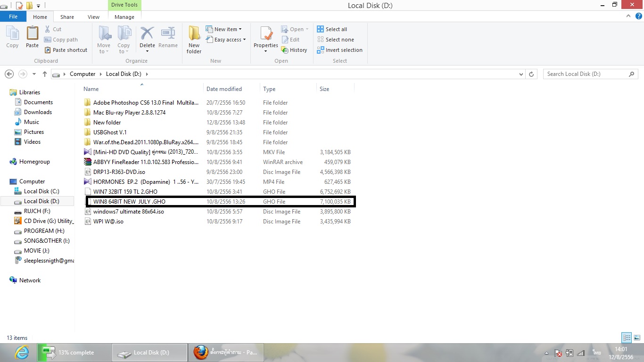Select the ABBYY FineReader WinRAR archive
Screen dimensions: 644x362
pos(146,162)
